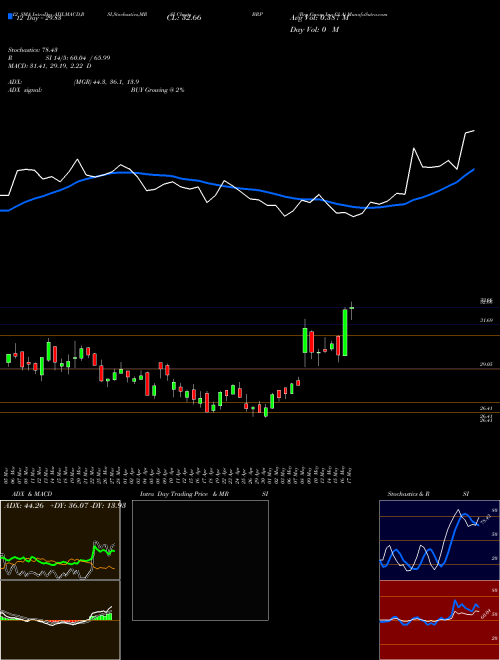Screen dimensions: 500x660
Task: Click the 'CL: 32.66' closing price text
Action: tap(184, 18)
